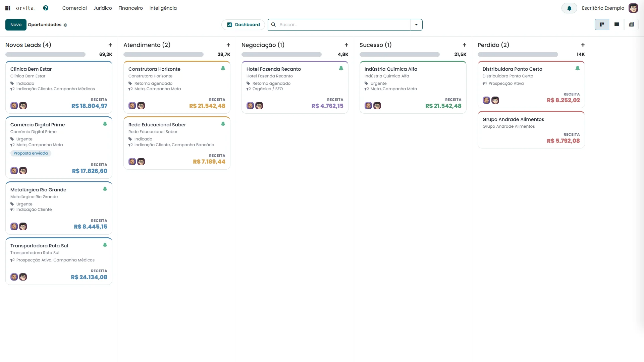Click activity bell on Comércio Digital Prime card

pyautogui.click(x=105, y=124)
